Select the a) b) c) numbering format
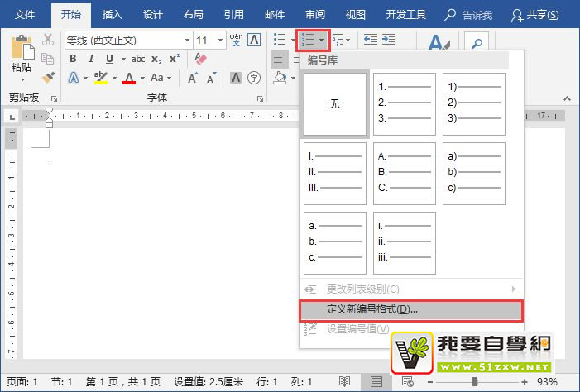 [474, 174]
